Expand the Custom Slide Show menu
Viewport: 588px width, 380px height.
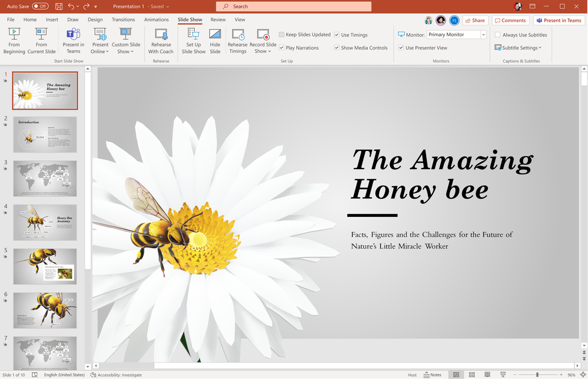tap(126, 41)
